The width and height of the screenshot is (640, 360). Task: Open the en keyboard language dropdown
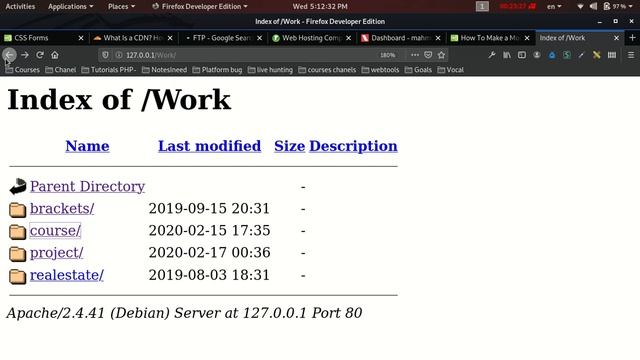[x=554, y=7]
